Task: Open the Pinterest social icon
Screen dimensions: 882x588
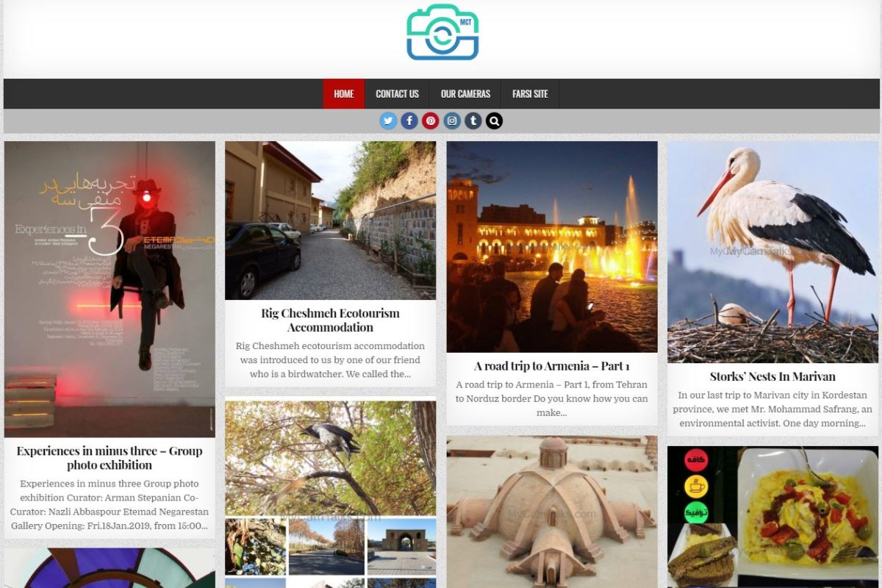Action: pyautogui.click(x=431, y=121)
